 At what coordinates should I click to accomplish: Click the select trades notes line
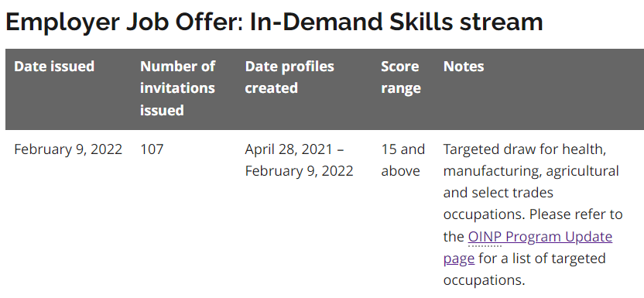pos(498,193)
